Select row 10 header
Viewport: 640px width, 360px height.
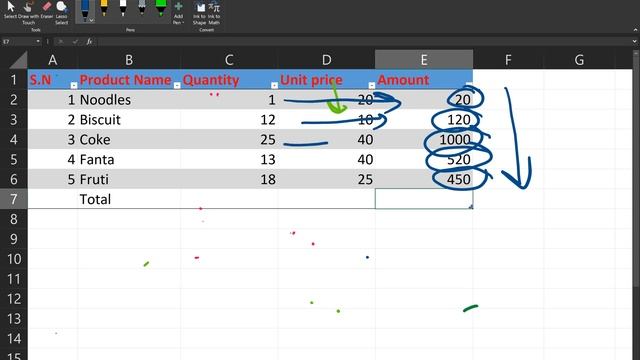13,259
